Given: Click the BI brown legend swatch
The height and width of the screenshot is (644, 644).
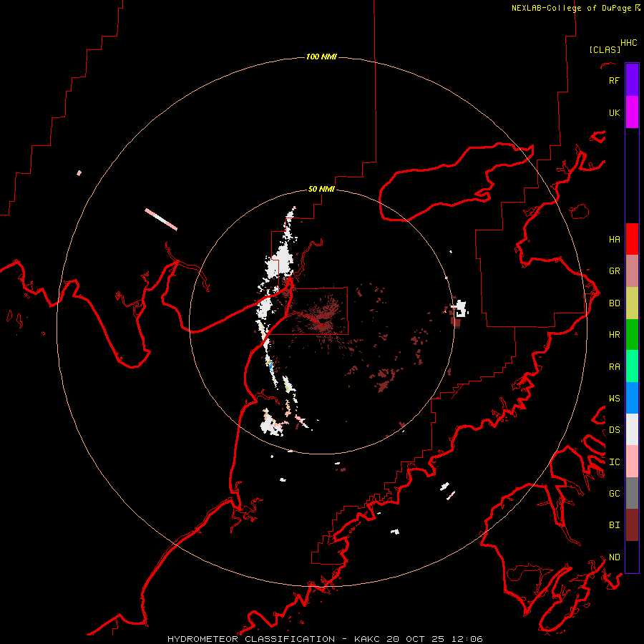Looking at the screenshot, I should click(632, 525).
